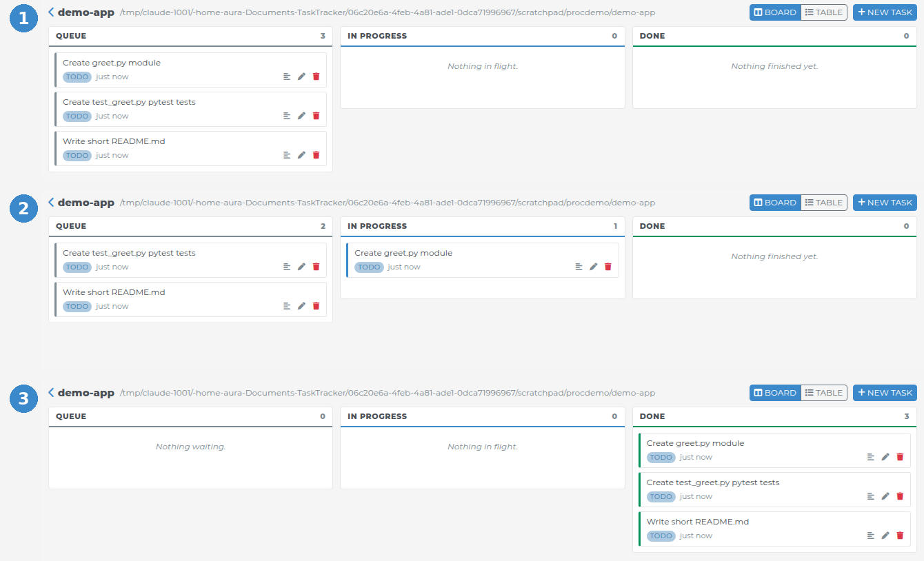924x561 pixels.
Task: Open In Progress card Create greet.py module
Action: pyautogui.click(x=483, y=260)
